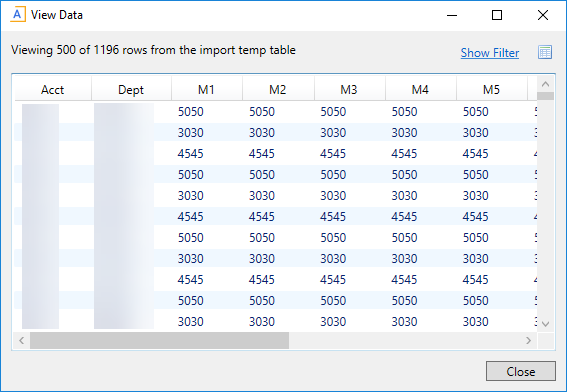567x392 pixels.
Task: Select 4545 in third row under M1
Action: (x=191, y=154)
